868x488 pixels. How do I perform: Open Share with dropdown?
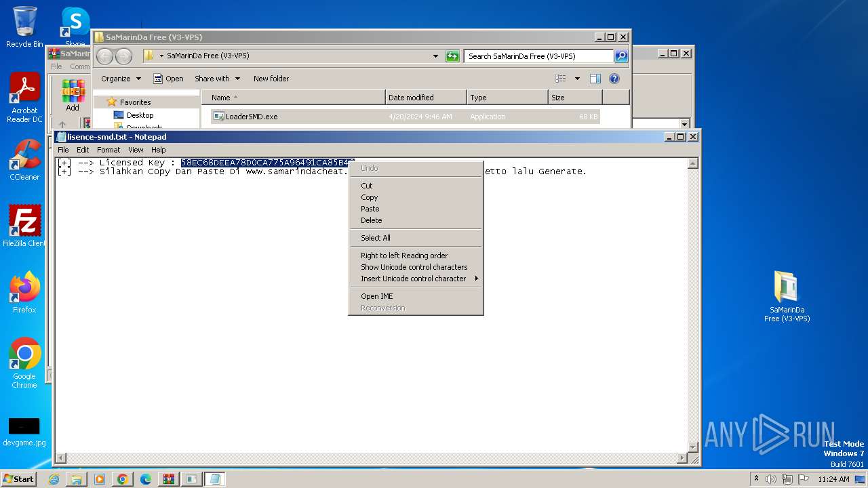click(x=217, y=79)
